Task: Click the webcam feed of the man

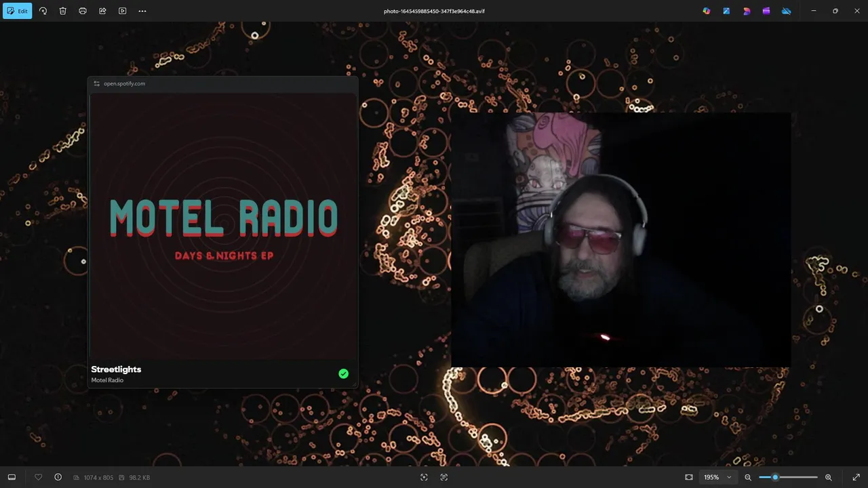Action: (620, 241)
